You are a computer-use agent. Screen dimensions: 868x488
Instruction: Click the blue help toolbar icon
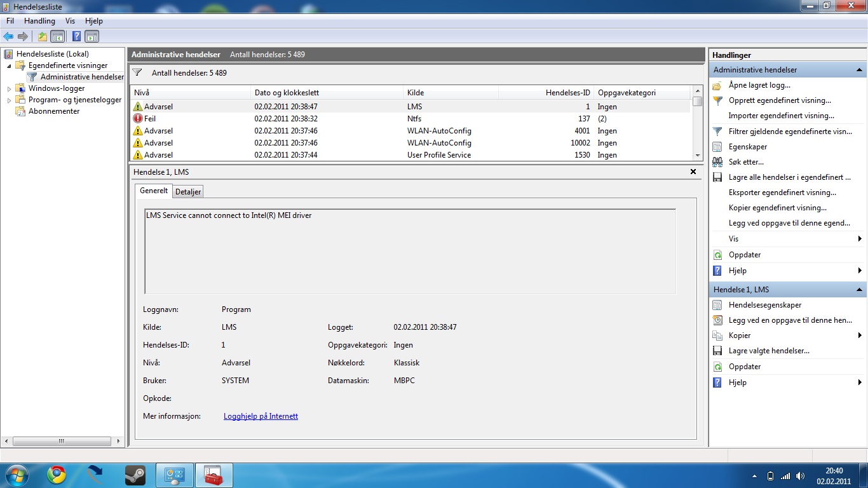tap(76, 37)
